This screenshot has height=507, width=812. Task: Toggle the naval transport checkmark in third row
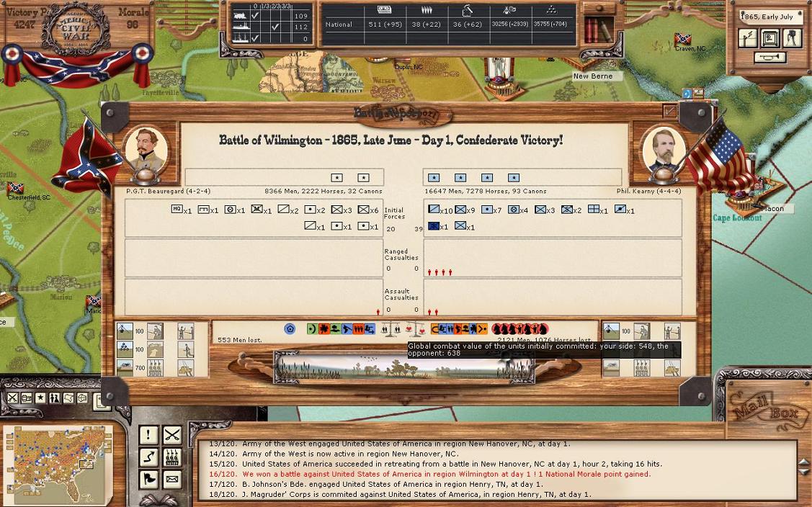click(x=254, y=38)
